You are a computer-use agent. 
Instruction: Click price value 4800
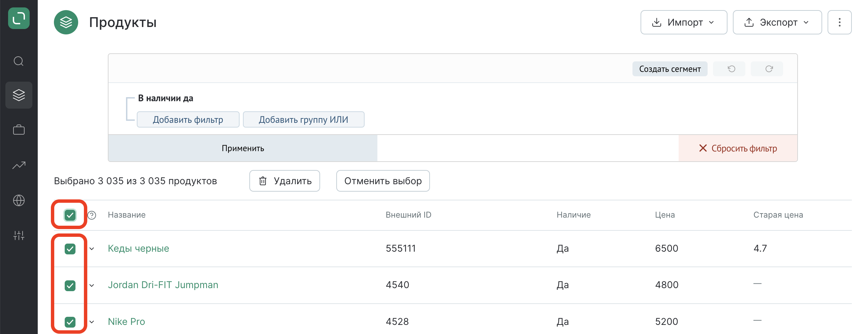pos(666,285)
